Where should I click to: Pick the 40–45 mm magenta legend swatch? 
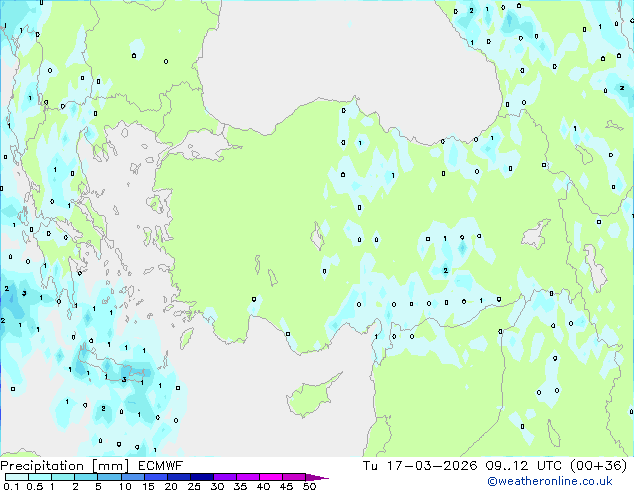[271, 477]
